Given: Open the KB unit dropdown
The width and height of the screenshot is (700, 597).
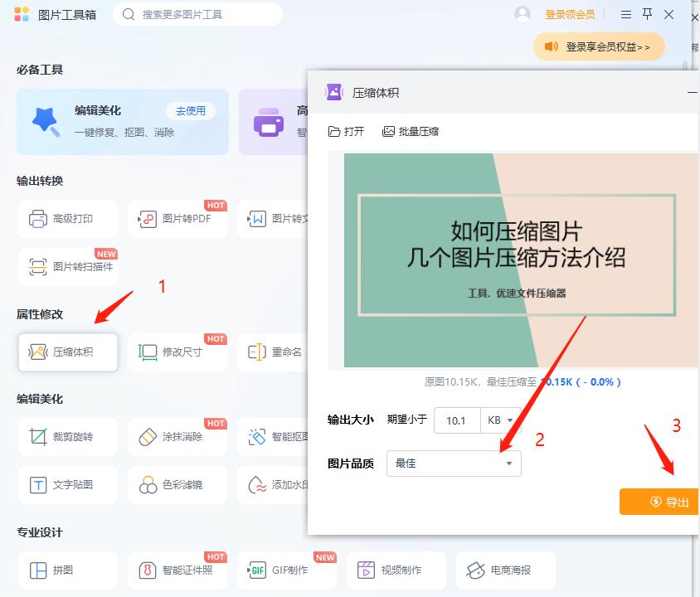Looking at the screenshot, I should click(500, 420).
